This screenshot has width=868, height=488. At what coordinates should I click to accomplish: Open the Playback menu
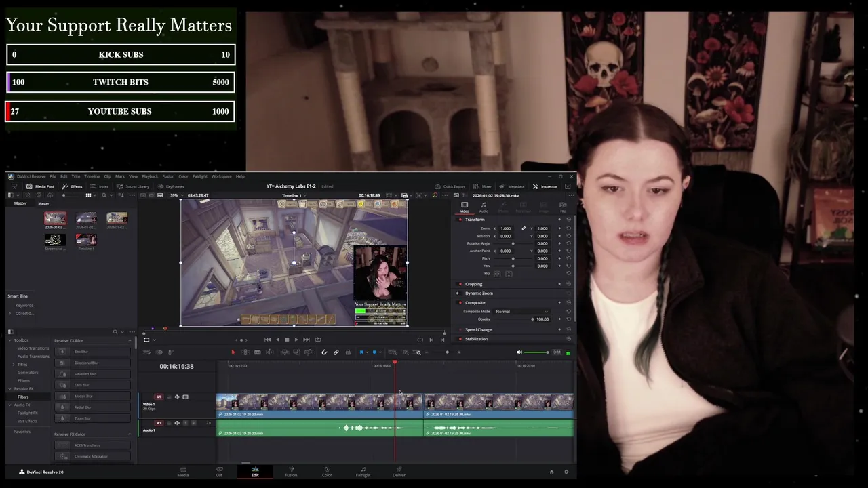150,176
